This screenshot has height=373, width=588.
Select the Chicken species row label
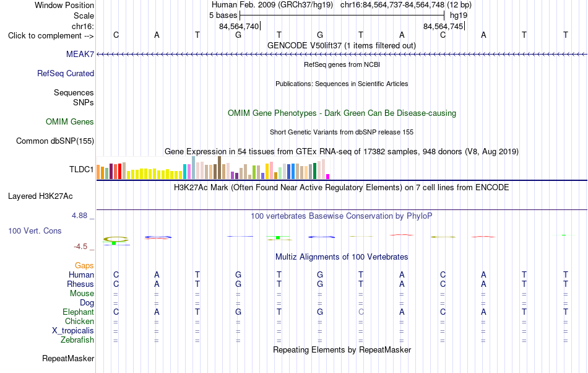(79, 322)
